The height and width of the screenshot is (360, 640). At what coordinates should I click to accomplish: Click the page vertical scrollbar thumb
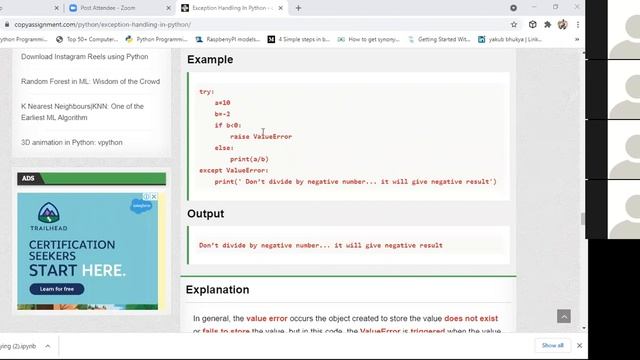[583, 219]
